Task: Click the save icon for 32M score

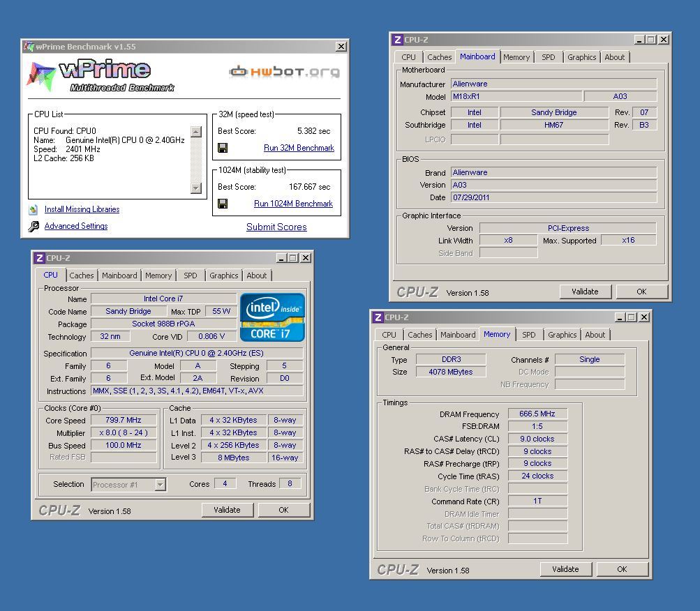Action: click(x=223, y=148)
